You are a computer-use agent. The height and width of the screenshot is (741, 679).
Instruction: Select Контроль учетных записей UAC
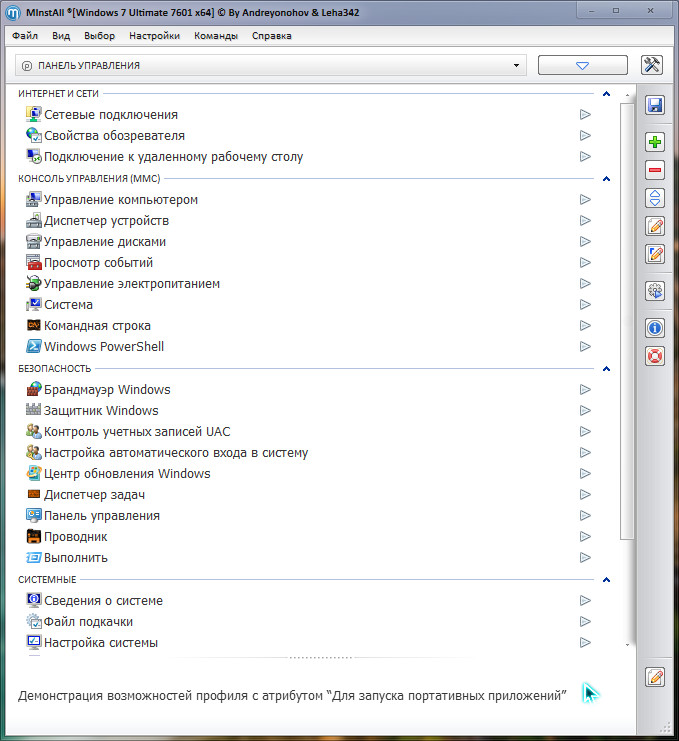point(137,431)
